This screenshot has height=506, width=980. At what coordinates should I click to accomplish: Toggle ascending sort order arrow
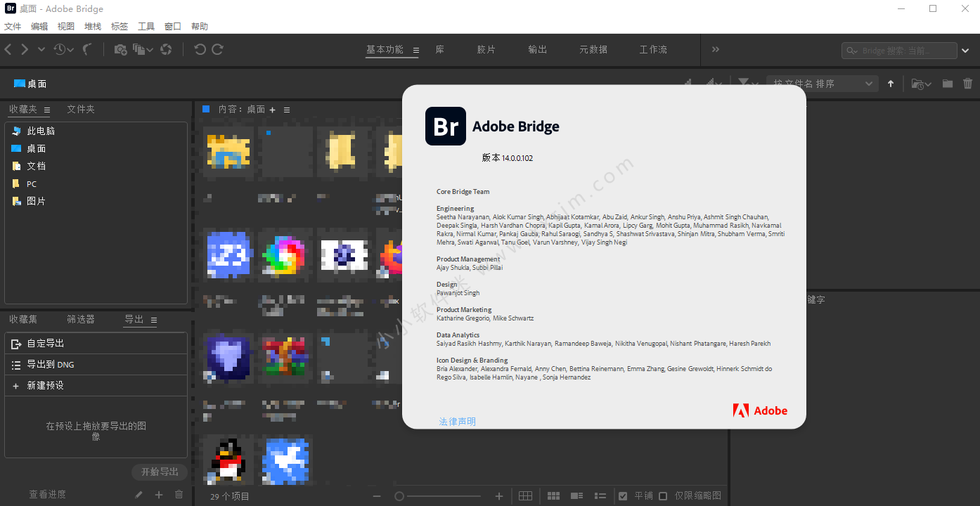coord(891,84)
